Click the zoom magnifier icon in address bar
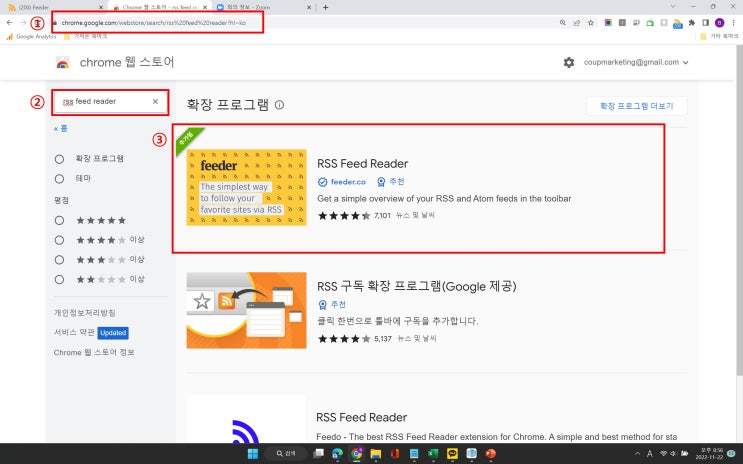The width and height of the screenshot is (743, 464). tap(562, 22)
